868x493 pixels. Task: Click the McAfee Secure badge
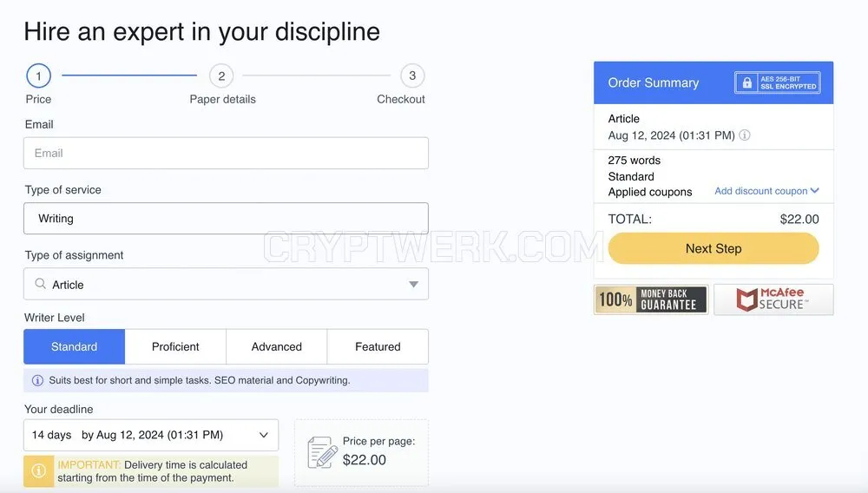773,299
